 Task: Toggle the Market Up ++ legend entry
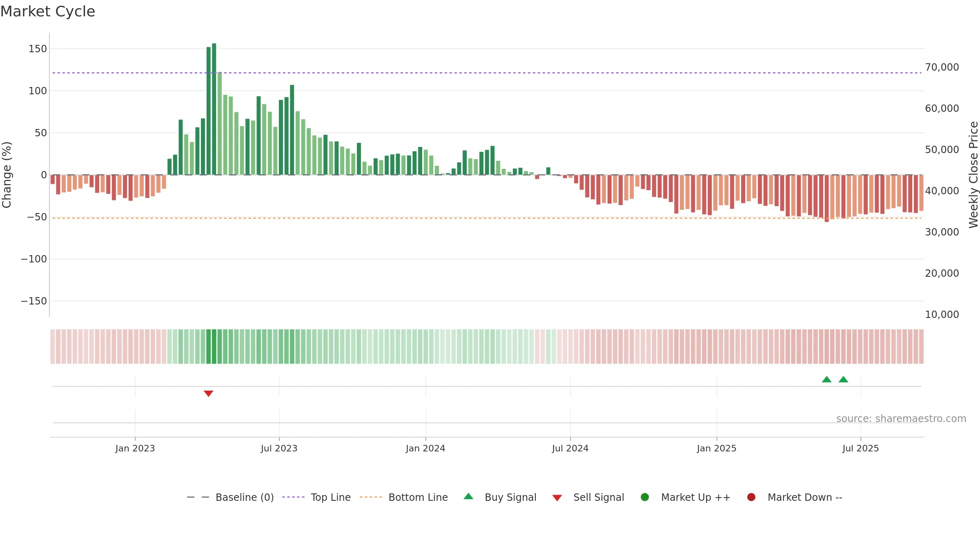click(x=686, y=497)
